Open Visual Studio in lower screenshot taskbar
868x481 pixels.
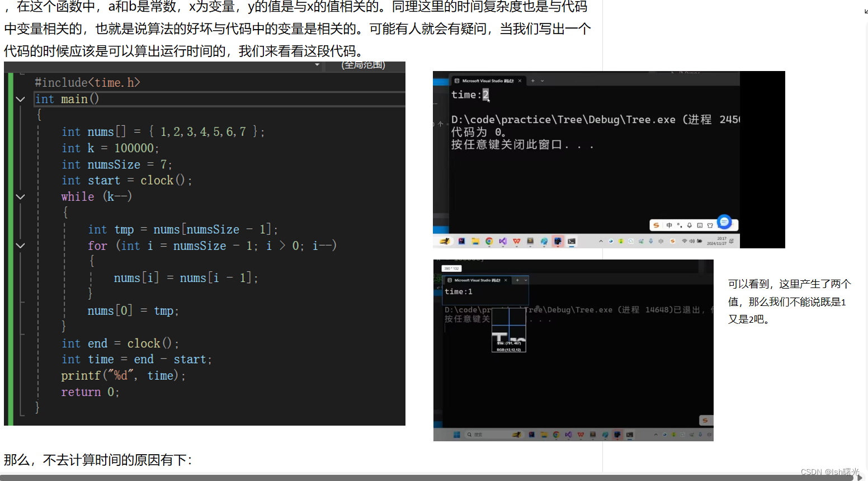coord(568,435)
